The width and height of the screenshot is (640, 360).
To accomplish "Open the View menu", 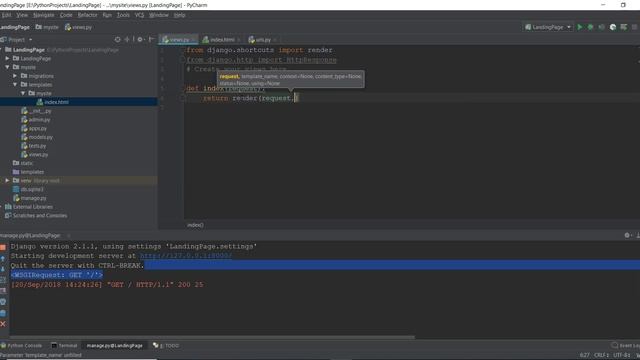I will click(x=22, y=15).
